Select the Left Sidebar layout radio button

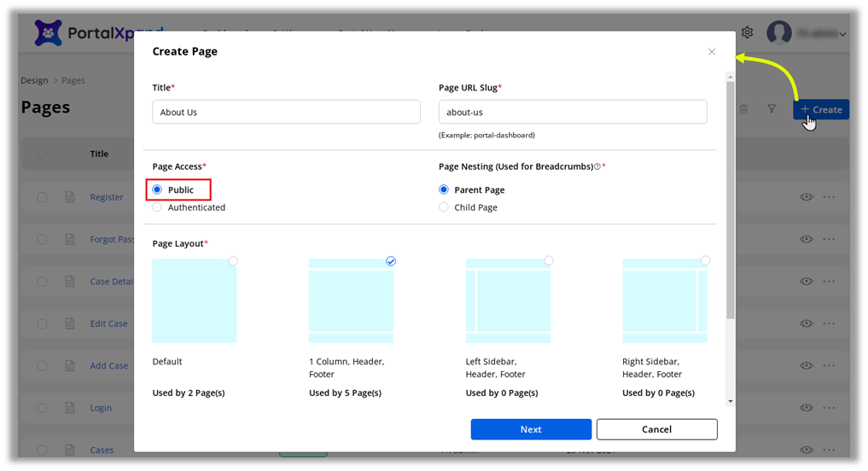(x=548, y=260)
